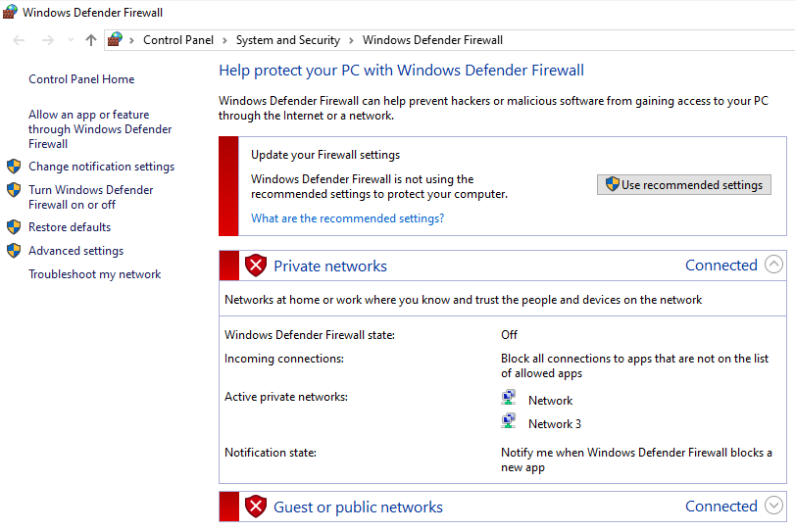The height and width of the screenshot is (532, 795).
Task: Expand the Guest or public networks chevron
Action: 773,506
